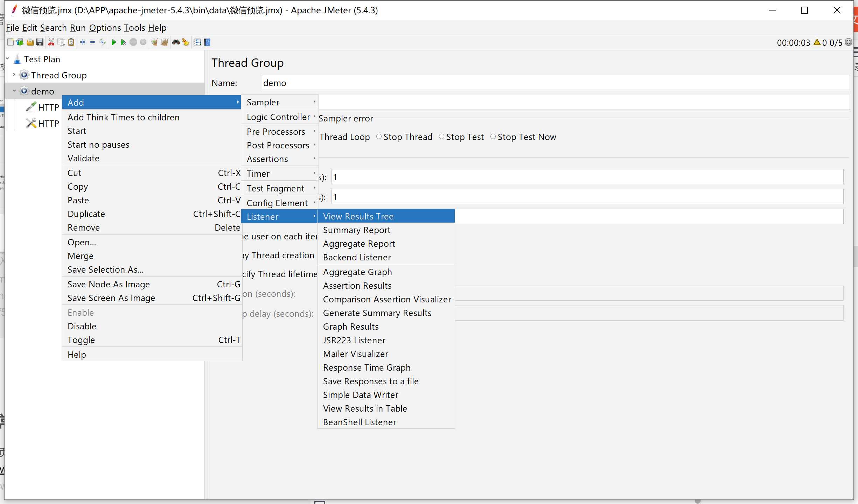This screenshot has width=858, height=504.
Task: Select Aggregate Report from listener list
Action: tap(358, 243)
